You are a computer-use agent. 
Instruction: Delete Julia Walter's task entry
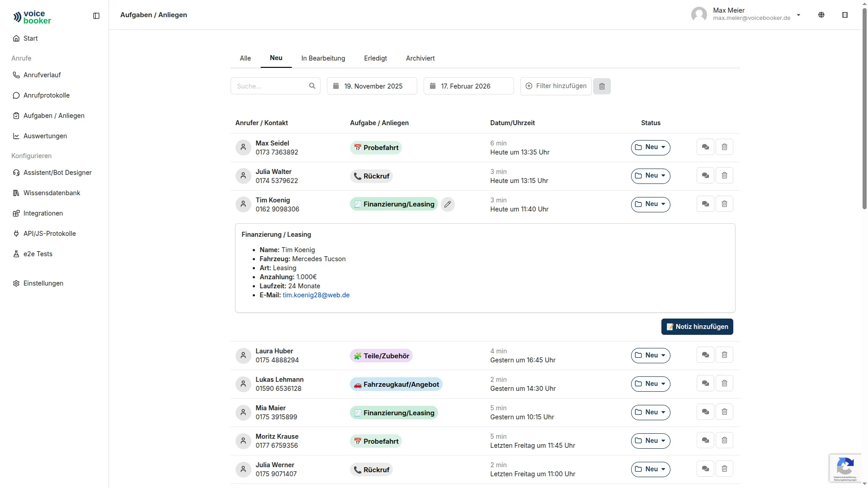[x=724, y=176]
